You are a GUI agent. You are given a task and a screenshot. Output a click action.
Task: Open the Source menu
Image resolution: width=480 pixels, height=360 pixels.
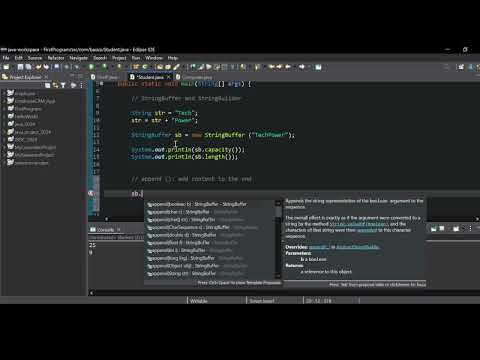(35, 58)
